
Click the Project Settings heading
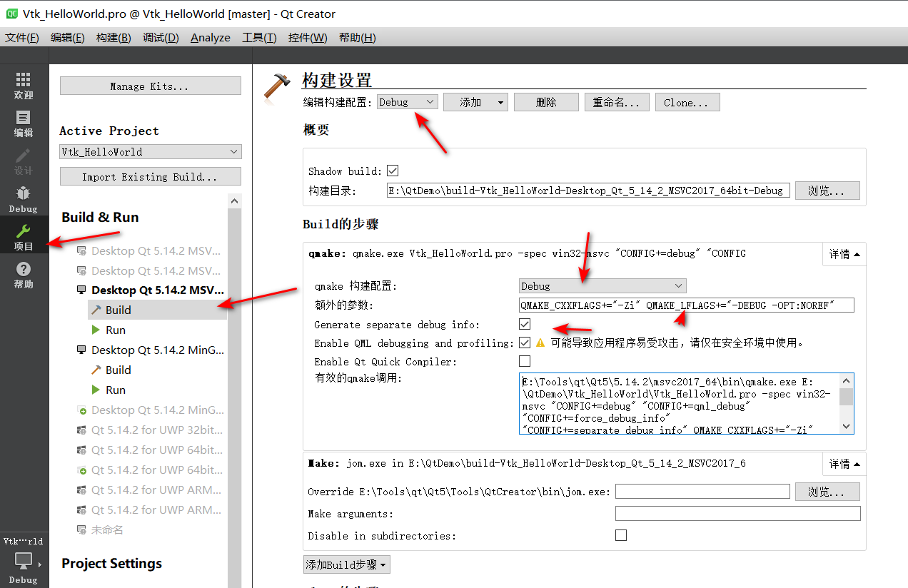pos(112,563)
